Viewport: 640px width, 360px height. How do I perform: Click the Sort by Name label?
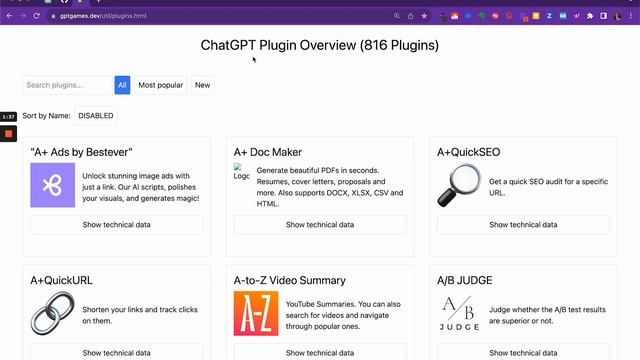[47, 116]
